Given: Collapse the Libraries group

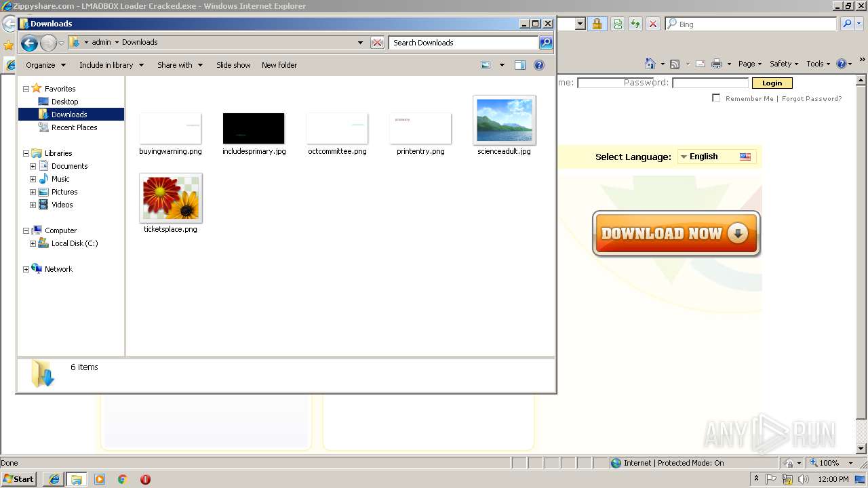Looking at the screenshot, I should pyautogui.click(x=26, y=153).
